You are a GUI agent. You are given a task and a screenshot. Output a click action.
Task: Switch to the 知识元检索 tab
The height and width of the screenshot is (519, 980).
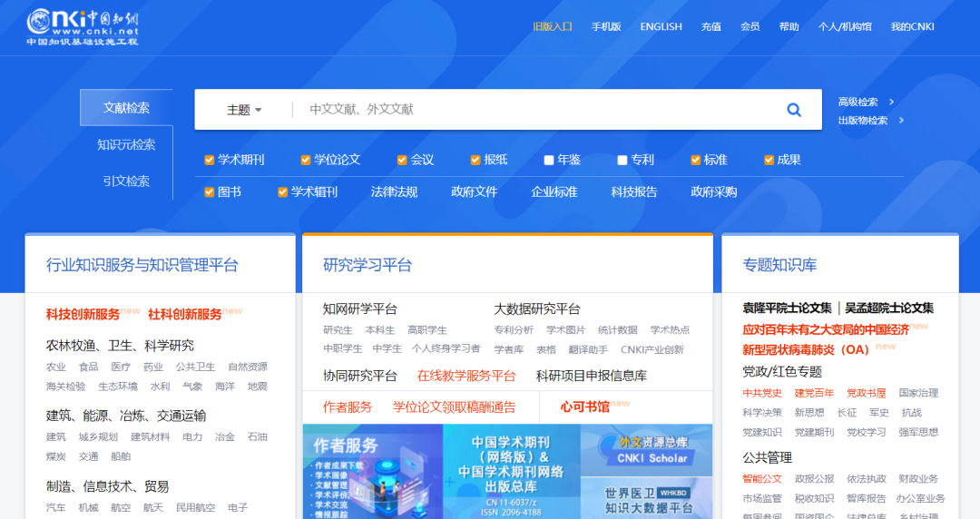click(x=126, y=144)
